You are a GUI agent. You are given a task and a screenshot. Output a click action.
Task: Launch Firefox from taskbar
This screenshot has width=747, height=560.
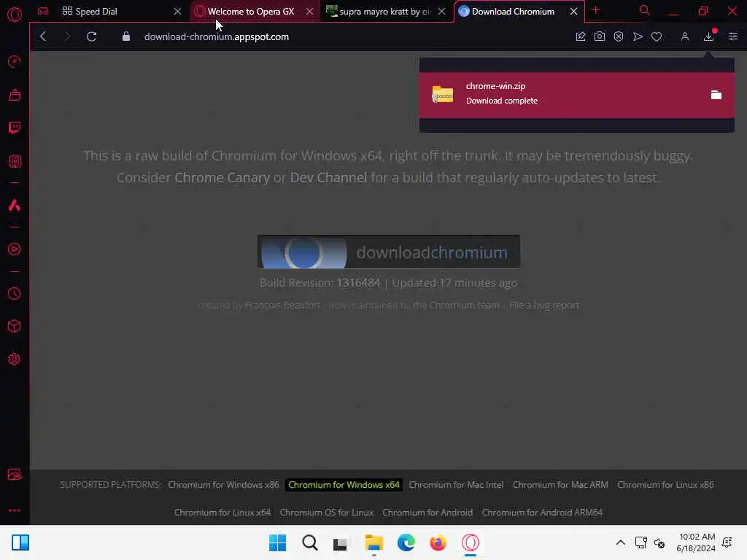pos(438,542)
